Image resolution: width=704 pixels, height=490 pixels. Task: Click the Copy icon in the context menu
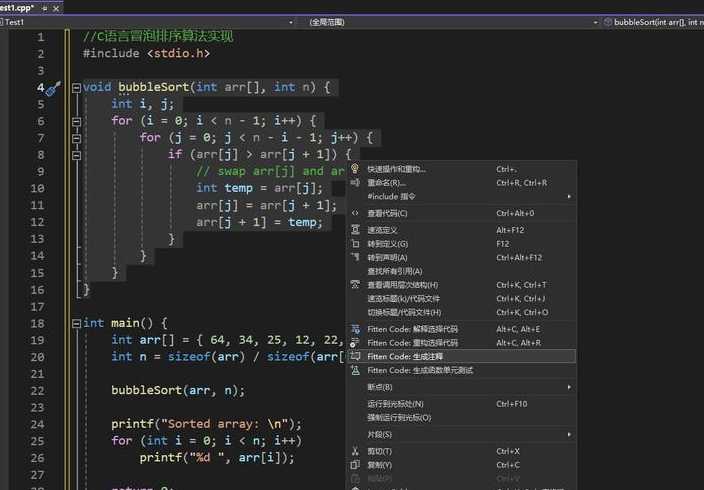pyautogui.click(x=355, y=465)
